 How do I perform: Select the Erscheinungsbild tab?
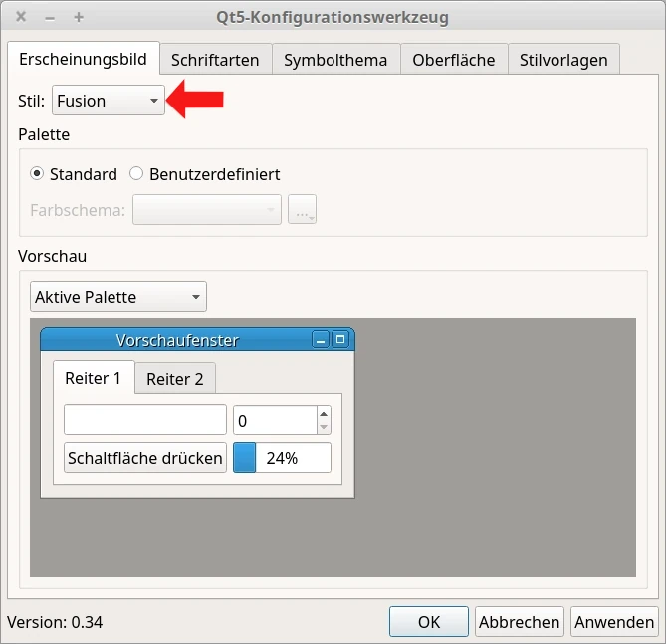click(84, 59)
